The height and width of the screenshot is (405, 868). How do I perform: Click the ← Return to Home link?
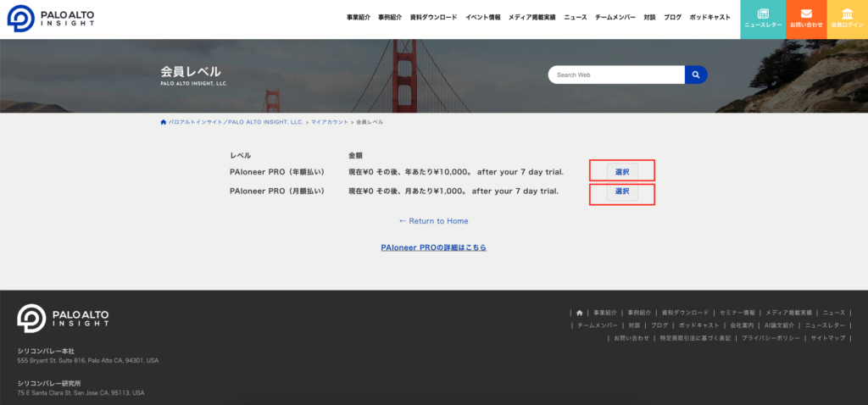coord(433,221)
